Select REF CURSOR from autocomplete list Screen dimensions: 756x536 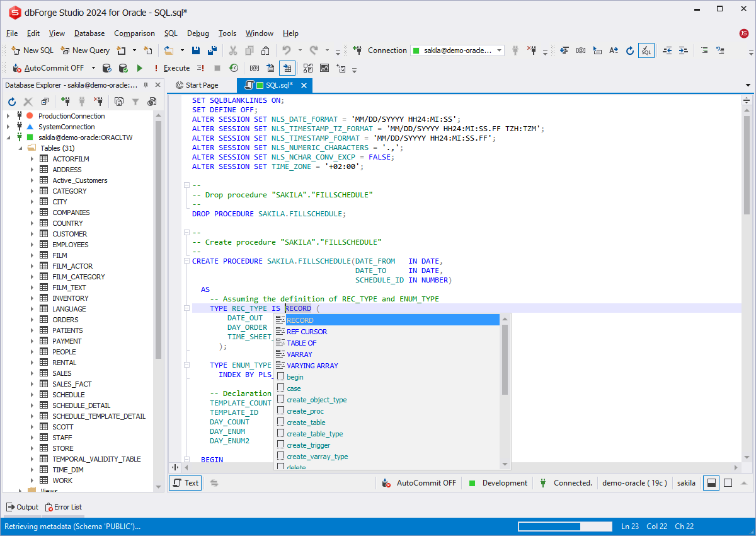coord(307,332)
